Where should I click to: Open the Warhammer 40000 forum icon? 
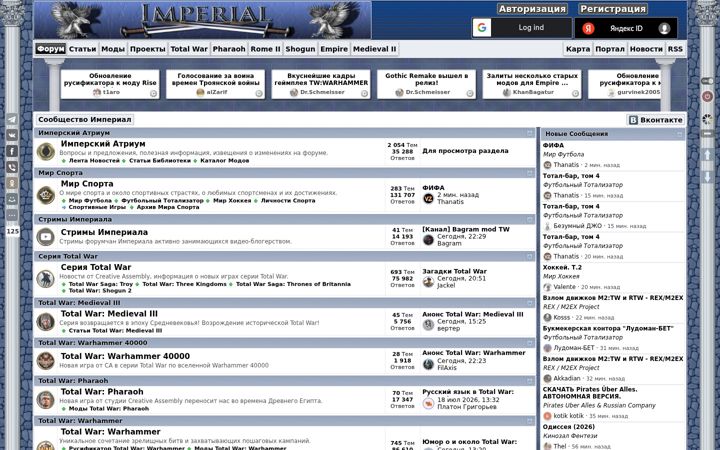click(45, 361)
